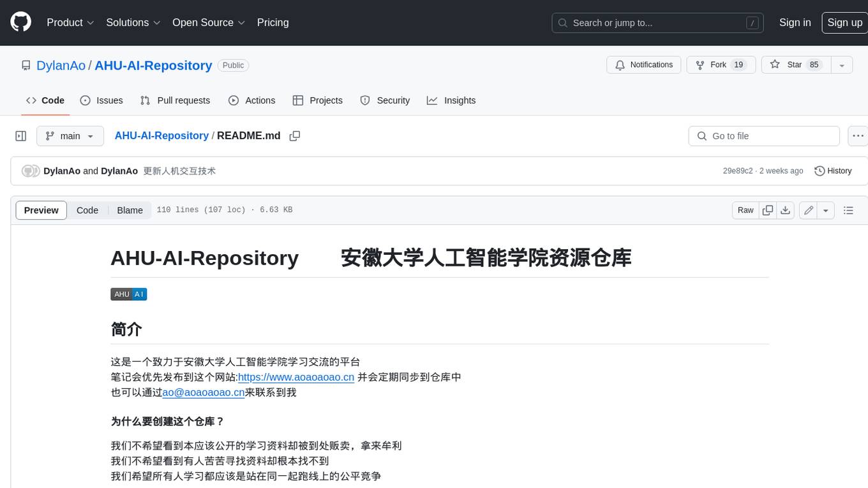Click the Sign up button
The height and width of the screenshot is (488, 868).
pyautogui.click(x=844, y=22)
